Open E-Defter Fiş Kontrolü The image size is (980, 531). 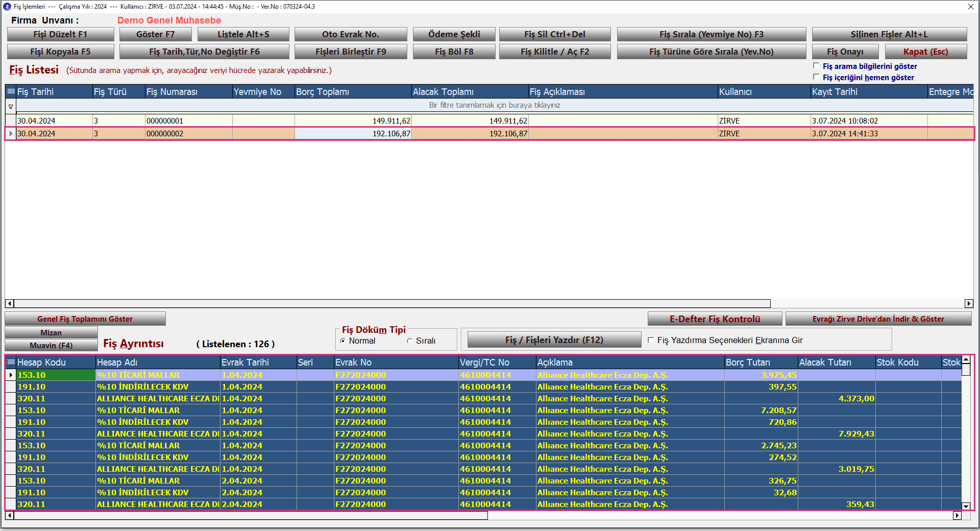coord(715,319)
